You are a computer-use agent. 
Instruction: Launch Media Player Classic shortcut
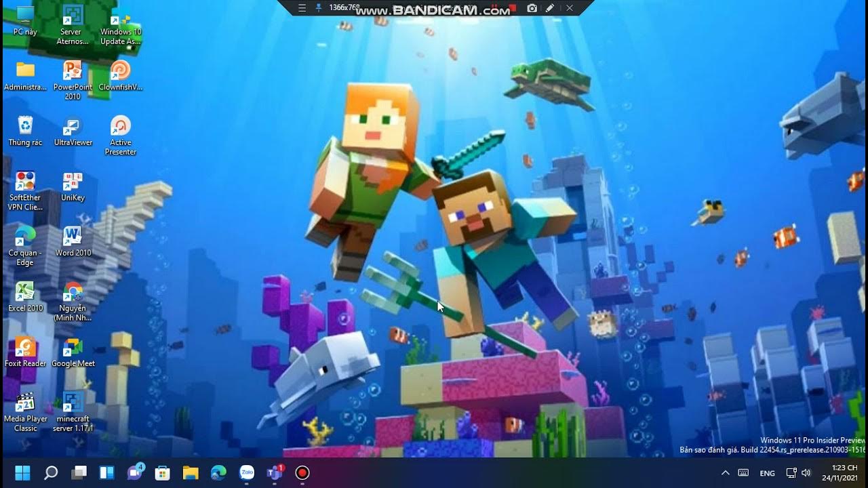pos(25,412)
